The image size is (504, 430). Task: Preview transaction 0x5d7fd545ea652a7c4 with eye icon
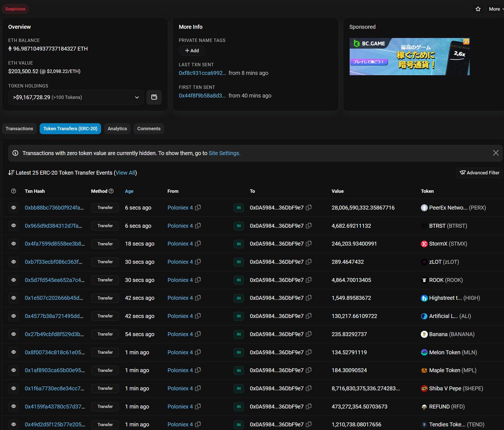[x=13, y=280]
